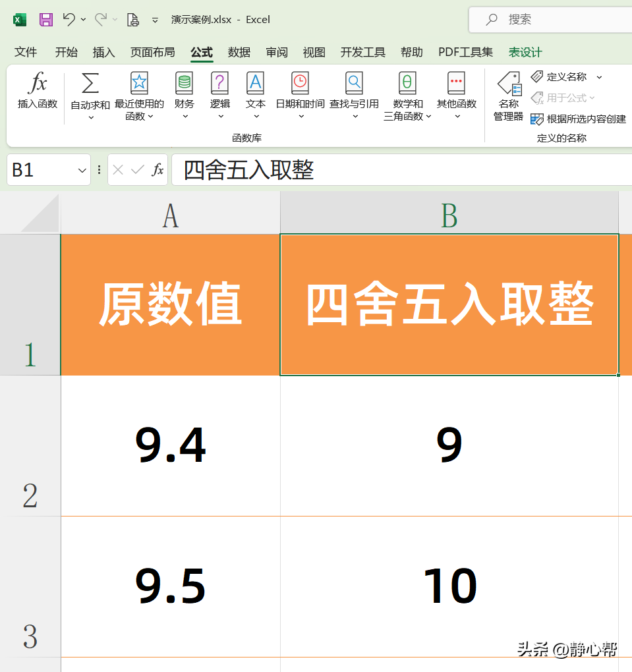Viewport: 632px width, 672px height.
Task: Open the 其他函数 menu
Action: point(457,96)
